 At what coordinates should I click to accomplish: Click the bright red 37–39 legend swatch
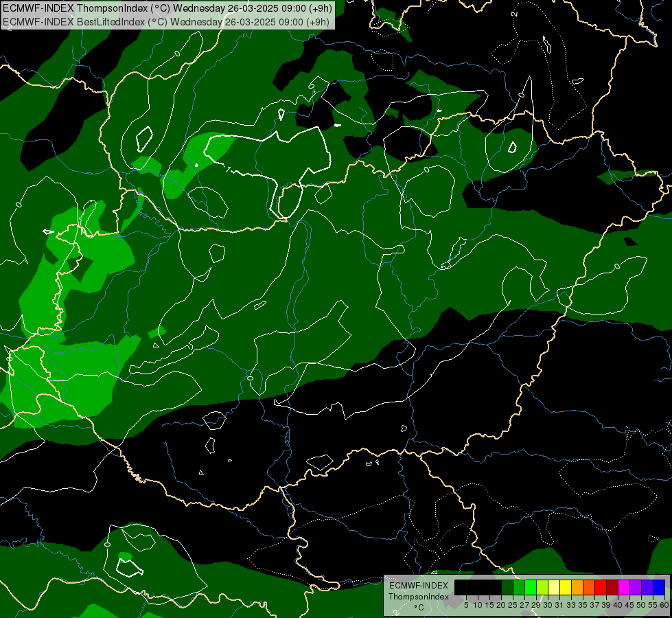tap(601, 587)
